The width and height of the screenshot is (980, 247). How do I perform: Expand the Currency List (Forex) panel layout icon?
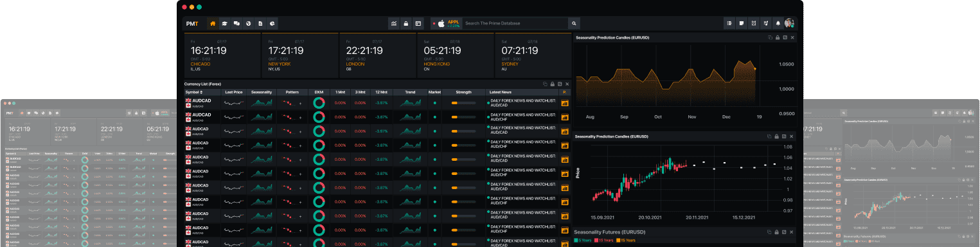560,84
